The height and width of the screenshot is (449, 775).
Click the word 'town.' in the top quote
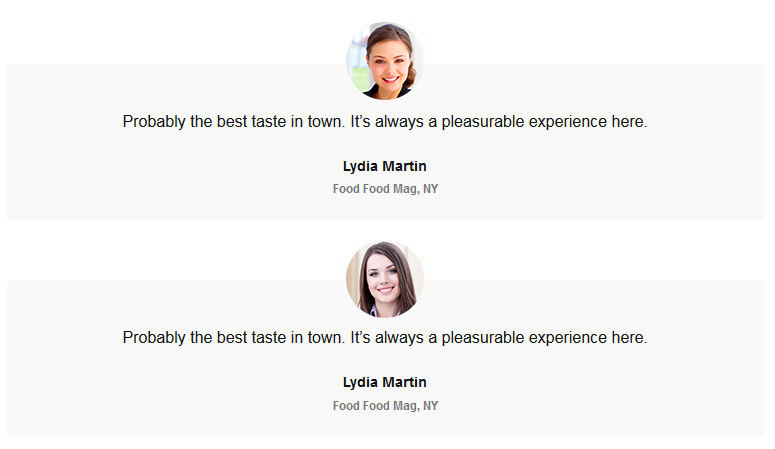[x=326, y=122]
